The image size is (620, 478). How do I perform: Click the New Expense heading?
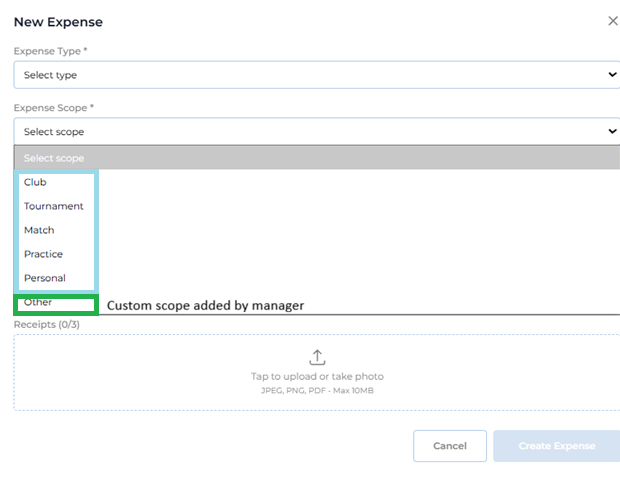click(x=58, y=22)
